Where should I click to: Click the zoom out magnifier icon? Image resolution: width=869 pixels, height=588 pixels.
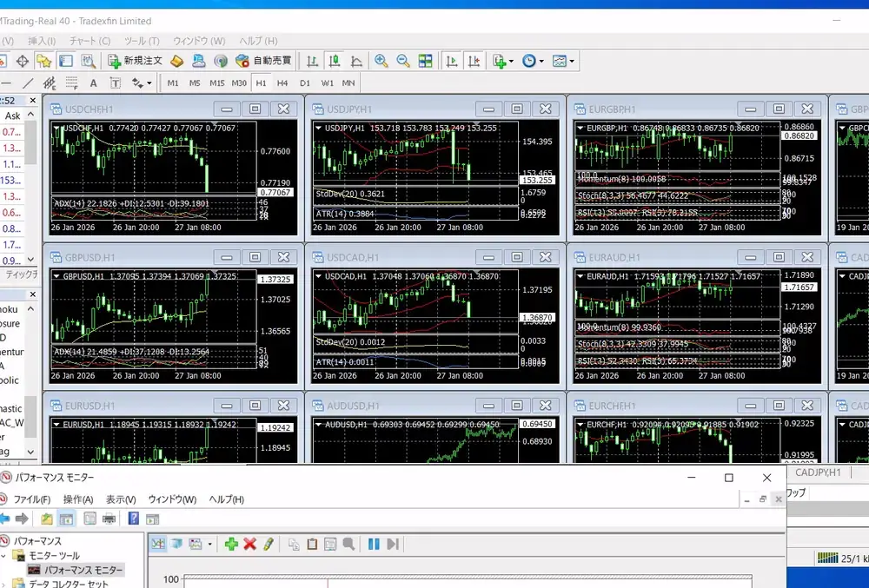tap(403, 61)
